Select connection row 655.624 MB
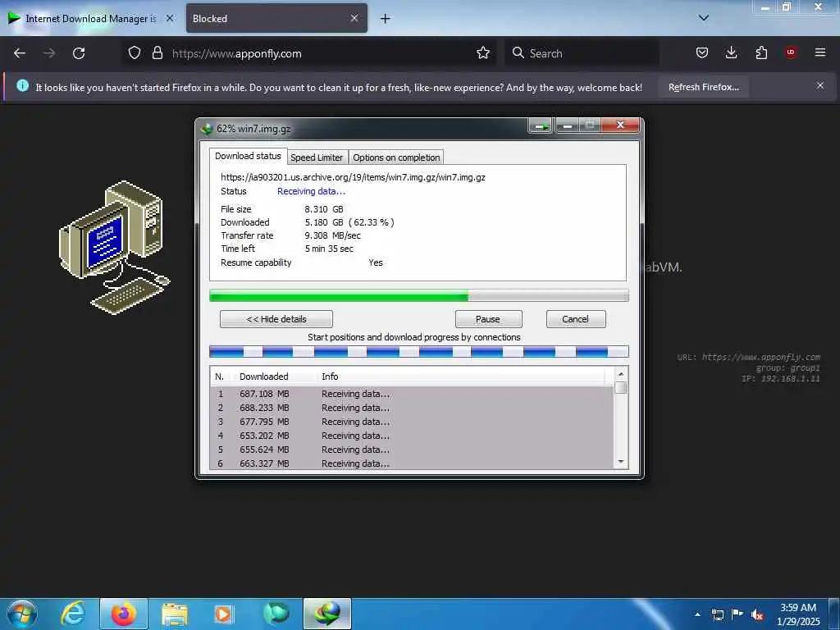The height and width of the screenshot is (630, 840). [413, 450]
